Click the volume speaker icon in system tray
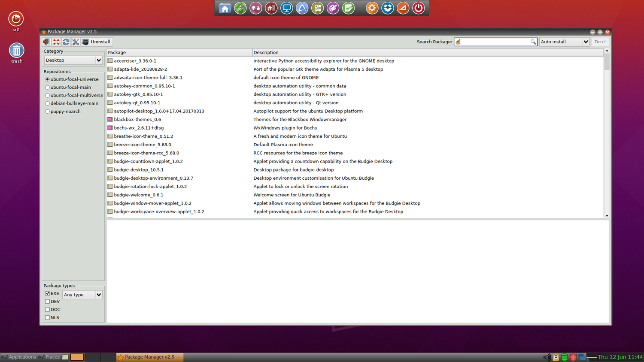The image size is (644, 362). coord(547,357)
